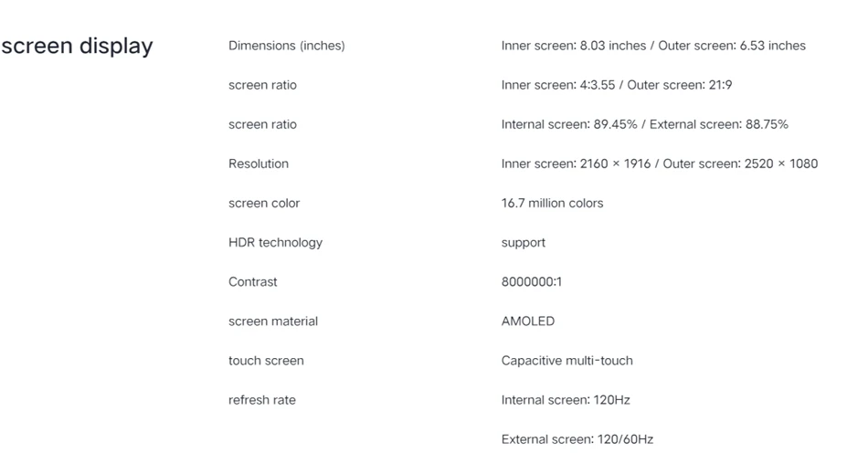Click the 'Capacitive multi-touch' value
The image size is (868, 474).
pos(566,361)
